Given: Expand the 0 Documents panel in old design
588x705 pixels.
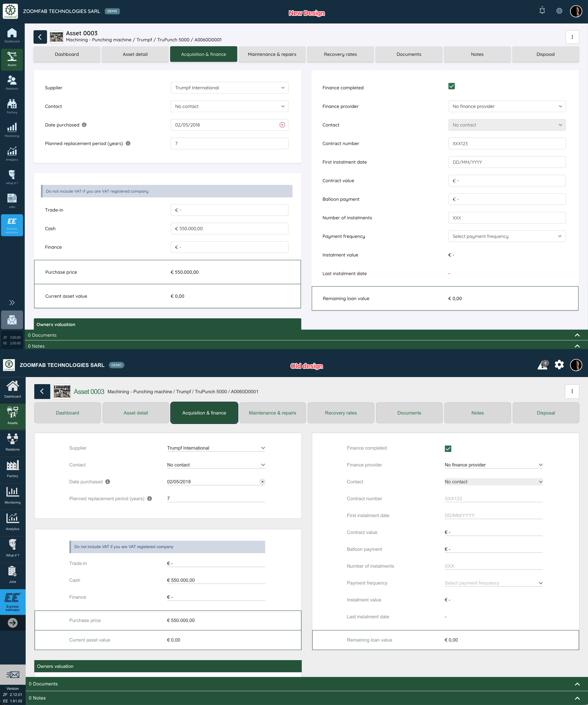Looking at the screenshot, I should (577, 684).
